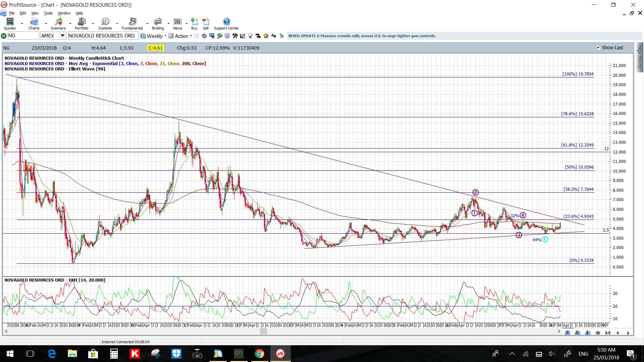Open the Help menu
644x362 pixels.
(79, 13)
